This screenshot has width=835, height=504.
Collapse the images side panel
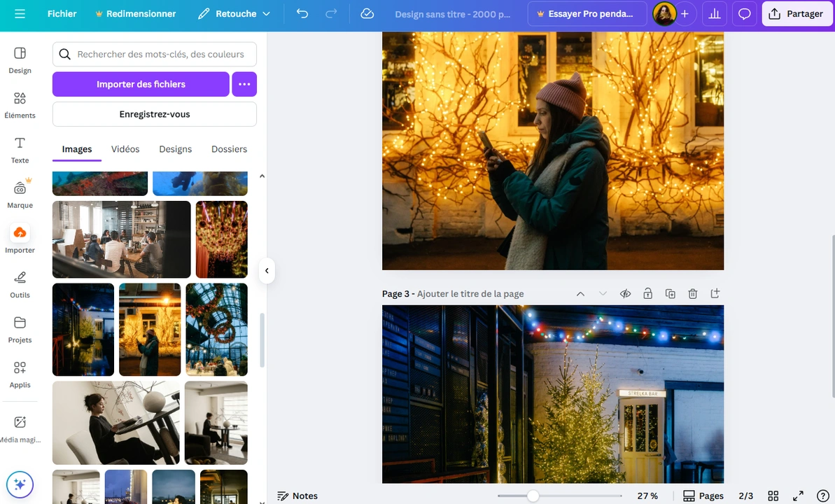pyautogui.click(x=267, y=270)
